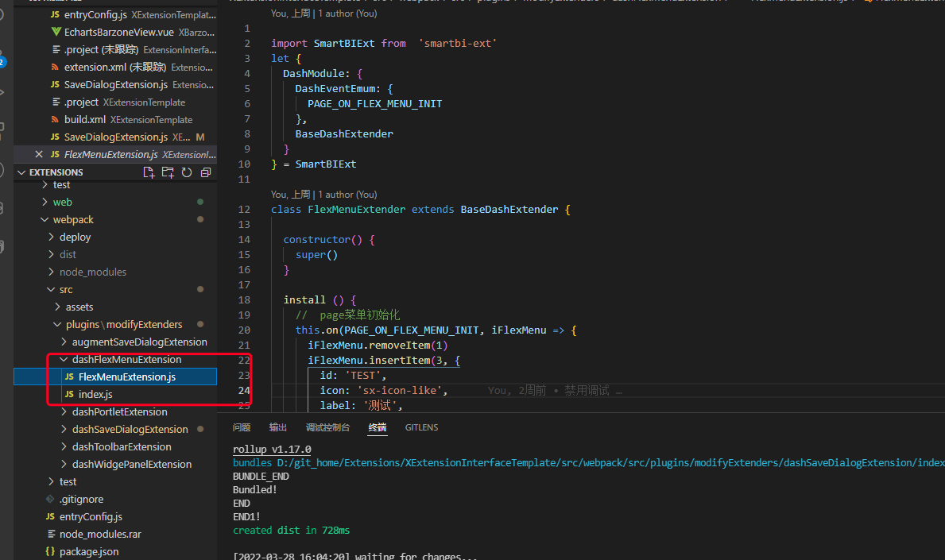This screenshot has height=560, width=945.
Task: Open the test folder above .gitignore
Action: [68, 481]
